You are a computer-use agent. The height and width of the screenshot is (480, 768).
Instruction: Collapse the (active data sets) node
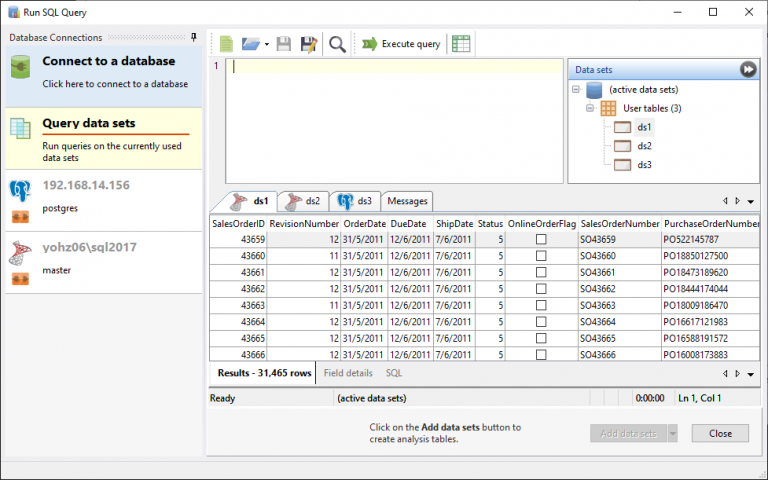576,90
